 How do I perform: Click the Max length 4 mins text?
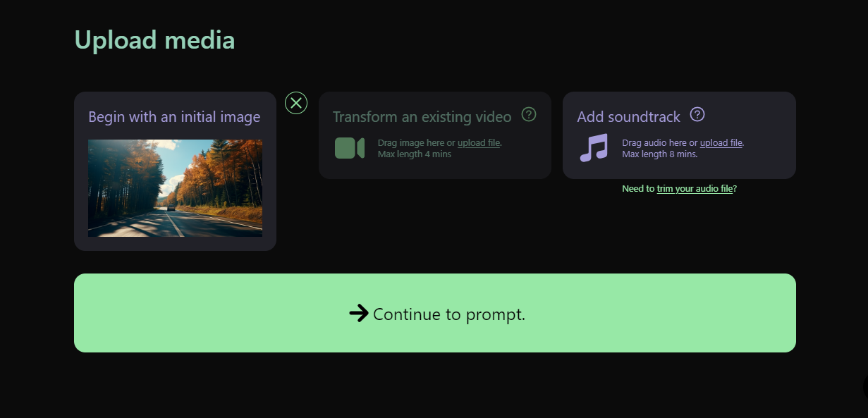(415, 154)
